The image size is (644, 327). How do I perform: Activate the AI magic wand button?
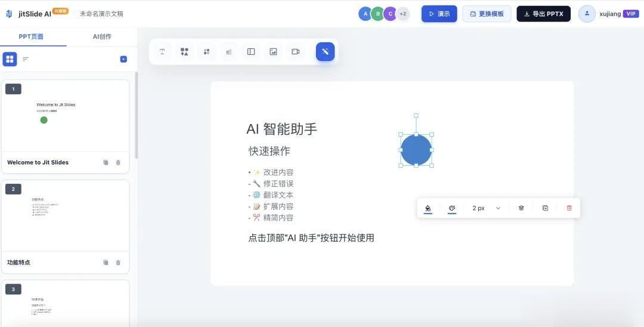tap(326, 52)
